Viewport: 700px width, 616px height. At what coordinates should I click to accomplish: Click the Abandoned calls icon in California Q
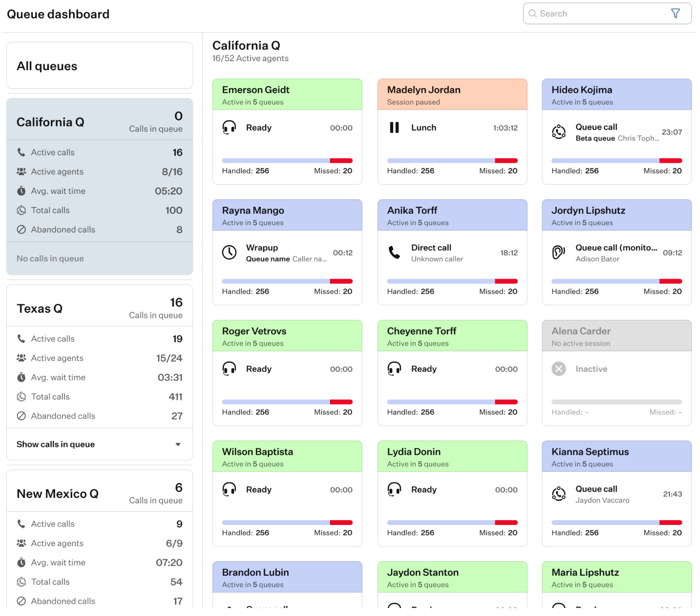point(21,230)
